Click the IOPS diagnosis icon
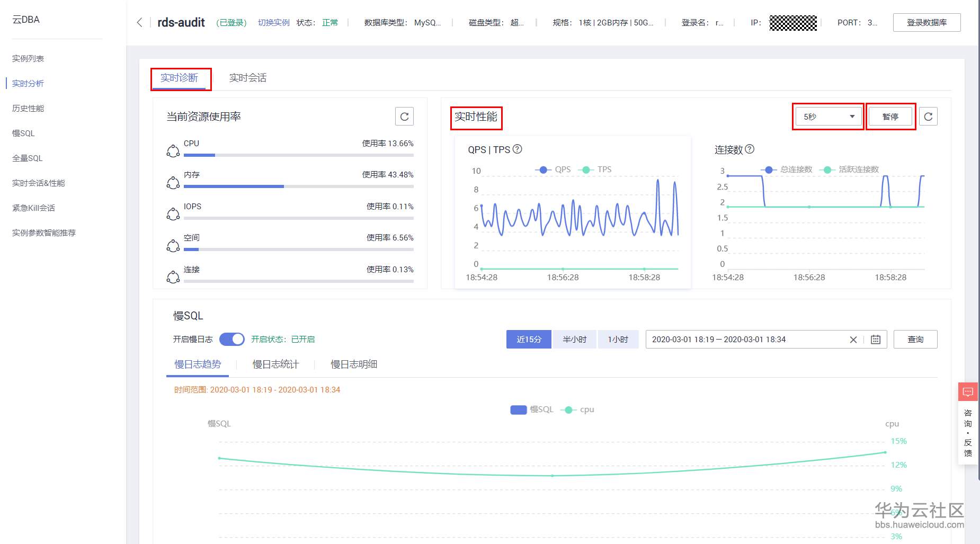 (x=173, y=214)
